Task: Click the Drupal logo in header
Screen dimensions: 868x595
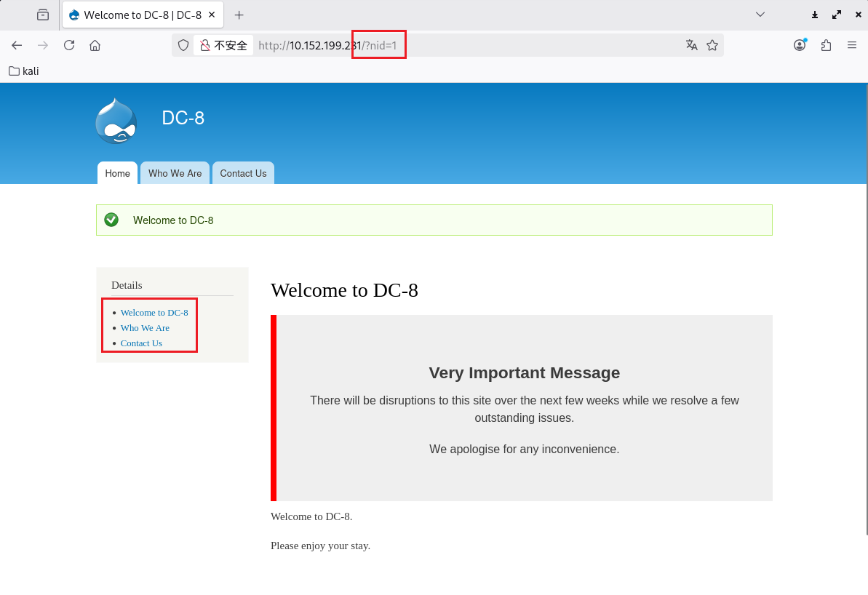Action: point(116,121)
